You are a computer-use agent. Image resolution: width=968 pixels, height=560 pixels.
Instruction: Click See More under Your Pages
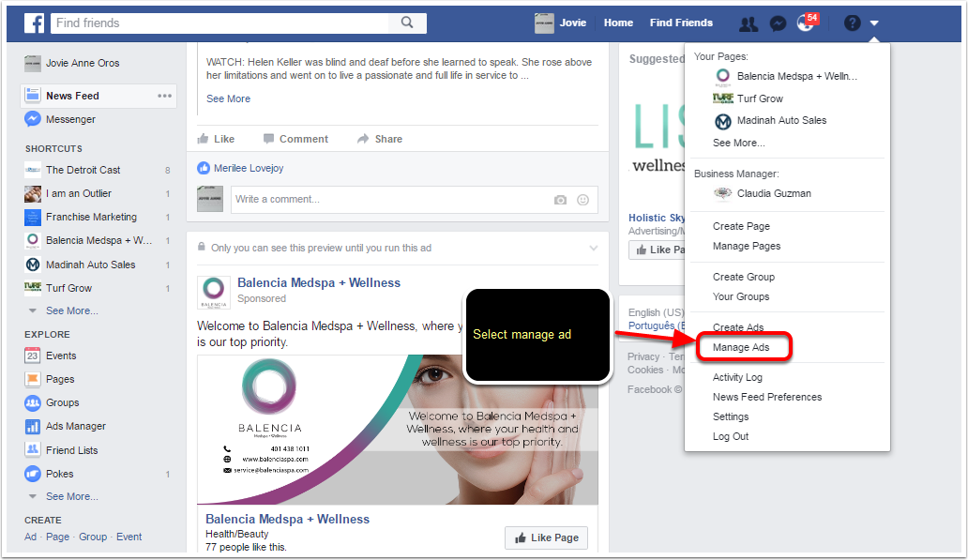739,143
